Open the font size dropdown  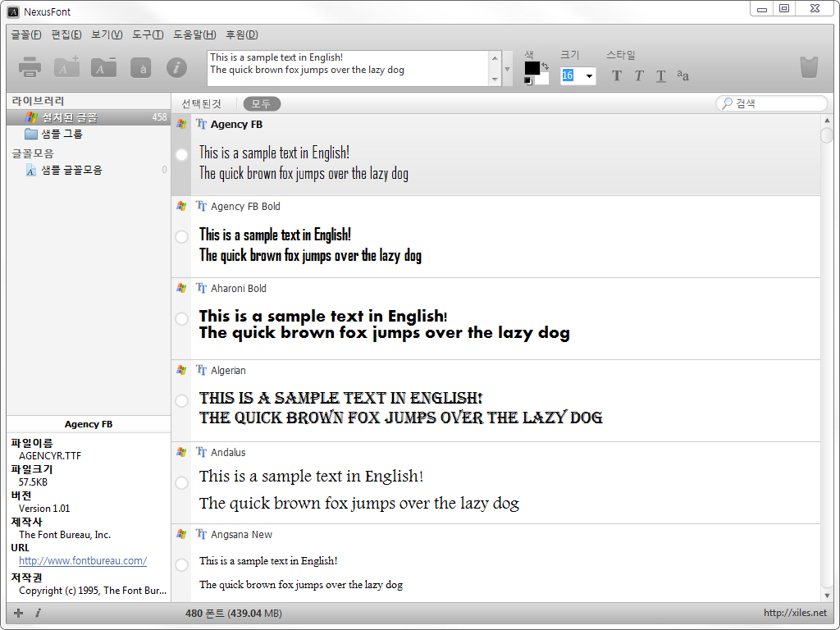click(x=589, y=76)
